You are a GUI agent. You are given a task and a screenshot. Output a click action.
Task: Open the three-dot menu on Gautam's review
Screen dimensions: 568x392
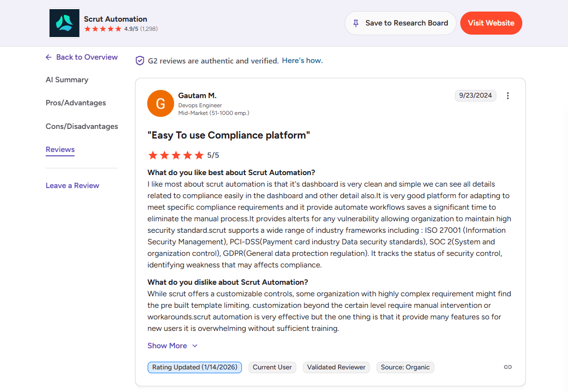[x=508, y=96]
